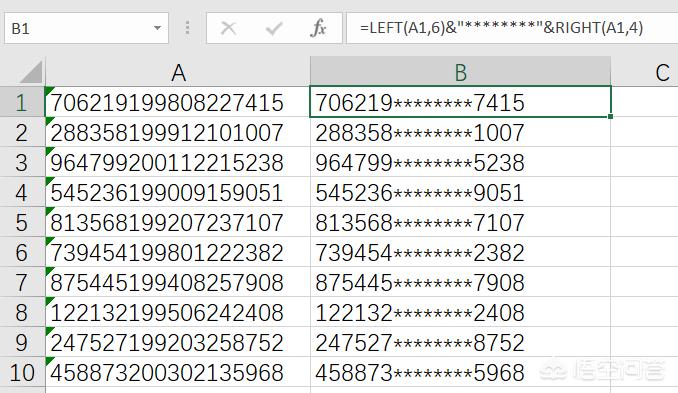Screen dimensions: 678x393
Task: Click cell containing 706219199808227415
Action: point(178,102)
